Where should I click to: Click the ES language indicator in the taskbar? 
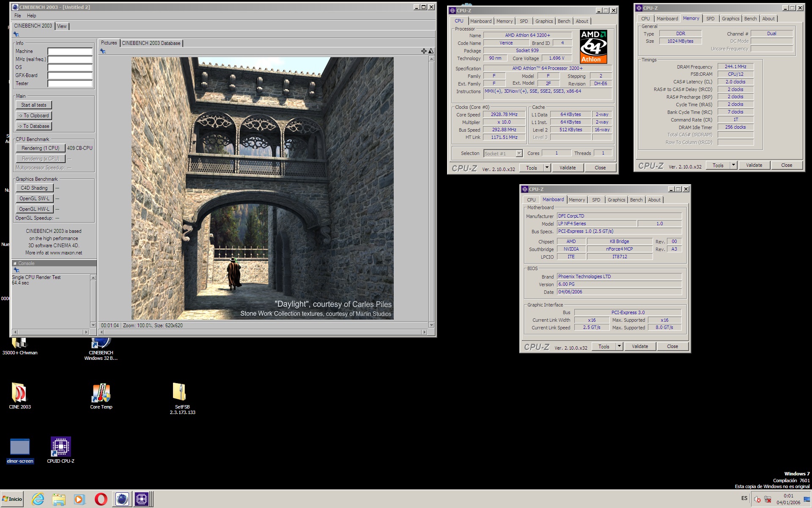coord(744,498)
